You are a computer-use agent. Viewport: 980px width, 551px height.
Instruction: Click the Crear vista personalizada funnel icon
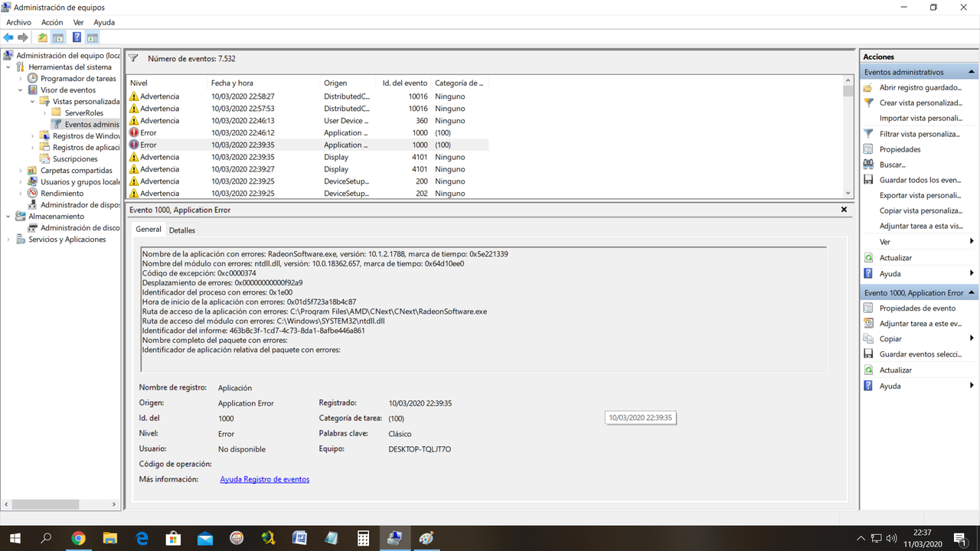pyautogui.click(x=868, y=103)
